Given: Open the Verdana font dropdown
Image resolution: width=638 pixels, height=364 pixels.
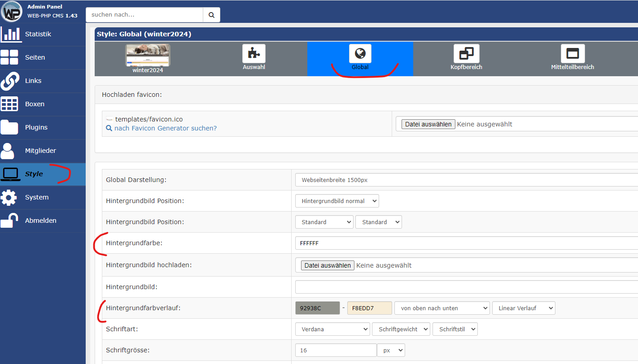Looking at the screenshot, I should pos(332,329).
